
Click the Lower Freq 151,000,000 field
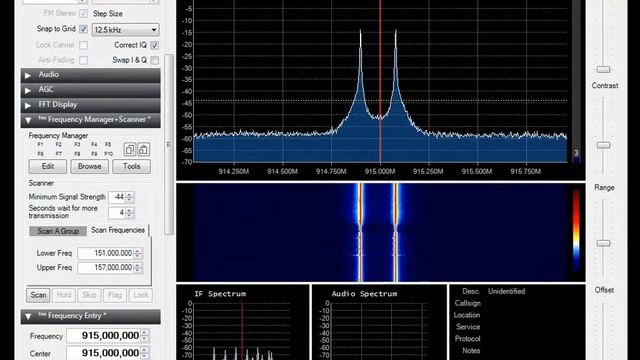pyautogui.click(x=106, y=253)
